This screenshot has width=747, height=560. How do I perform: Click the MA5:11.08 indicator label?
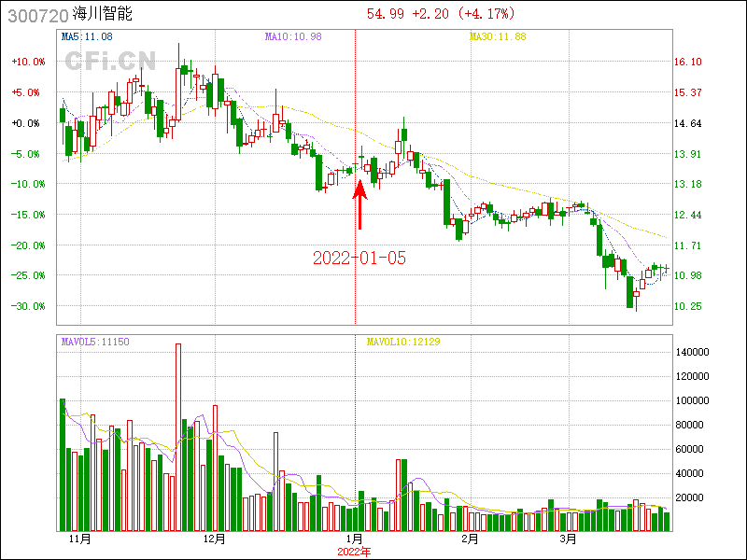87,36
